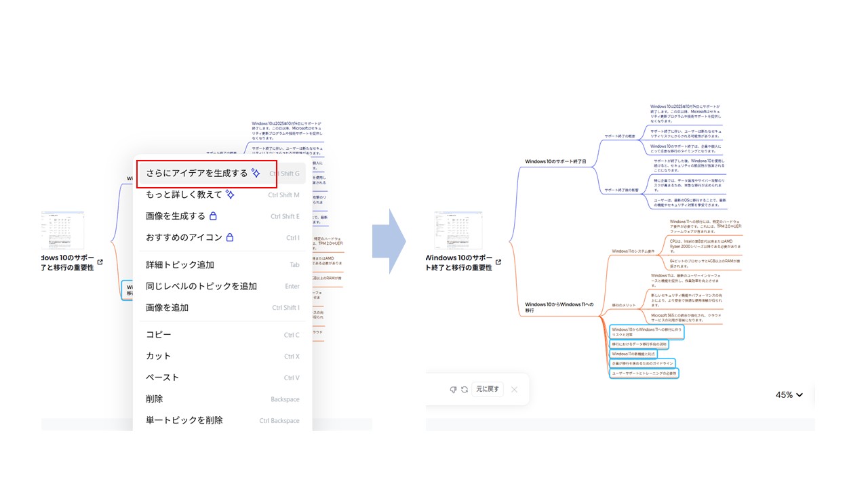Select generated node ユーザーサポートとトレーニングの必要性
Viewport: 868px width, 488px height.
pos(644,373)
